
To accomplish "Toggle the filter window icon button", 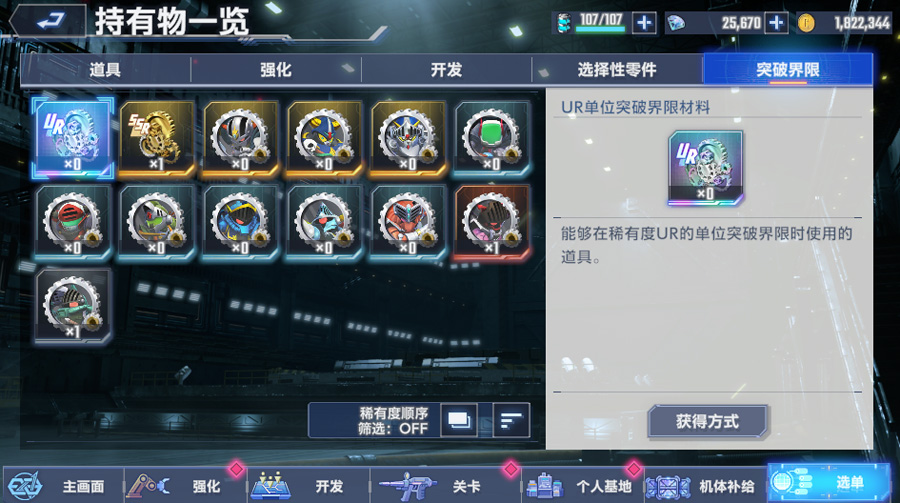I will [x=459, y=420].
